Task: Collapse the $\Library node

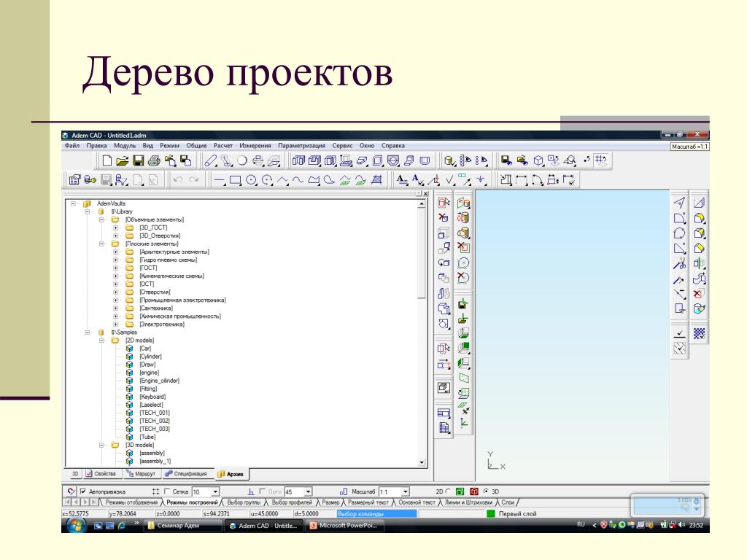Action: (x=88, y=211)
